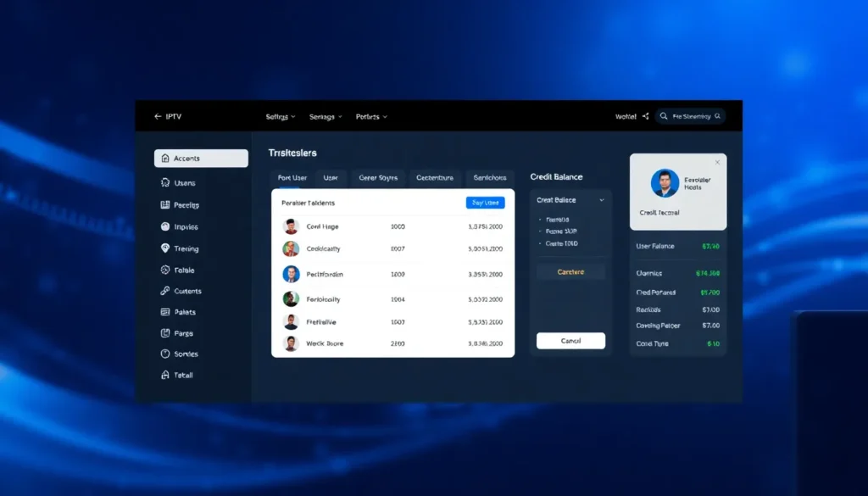The height and width of the screenshot is (496, 868).
Task: Click the back arrow beside IPTV
Action: [158, 116]
